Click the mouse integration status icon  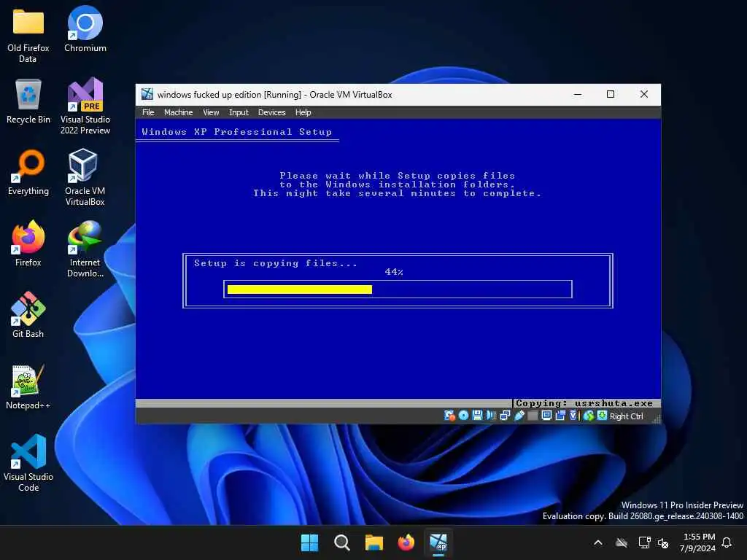coord(589,416)
